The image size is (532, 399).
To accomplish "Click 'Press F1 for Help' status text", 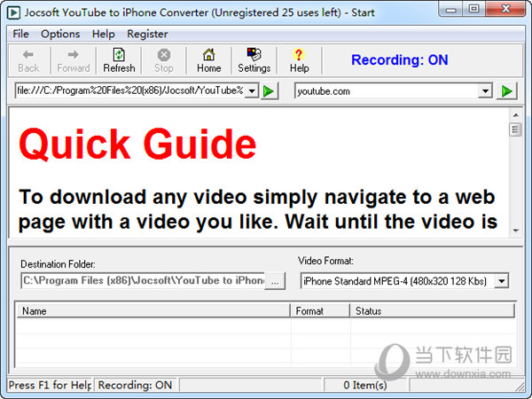I will (50, 385).
